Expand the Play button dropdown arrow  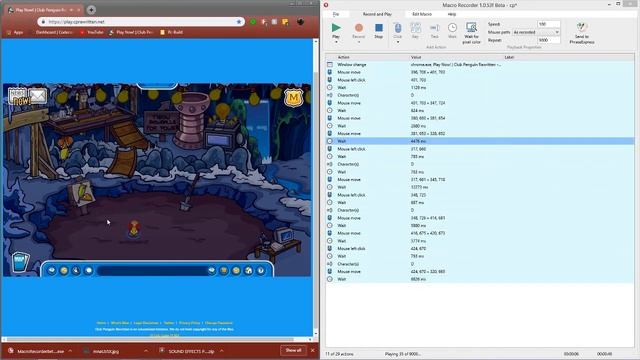[x=336, y=42]
